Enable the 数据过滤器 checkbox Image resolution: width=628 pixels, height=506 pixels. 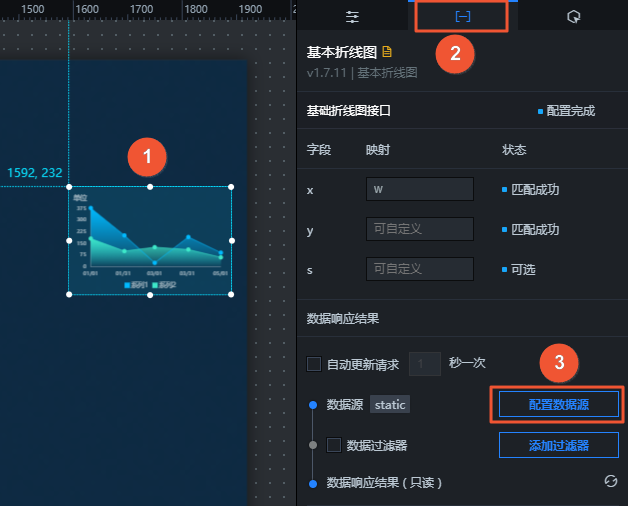click(334, 445)
